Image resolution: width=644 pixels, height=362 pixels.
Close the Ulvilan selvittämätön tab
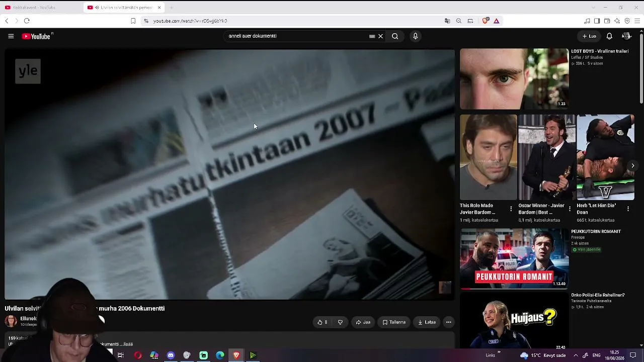tap(159, 8)
